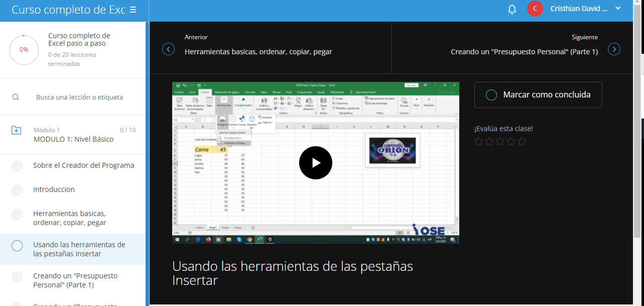Expand MODULO 1: Nivel Básico section

[73, 139]
